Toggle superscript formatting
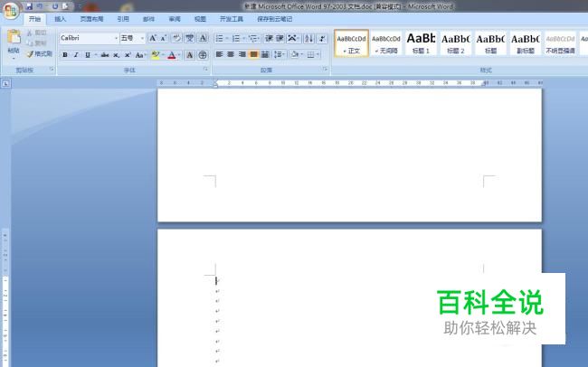Image resolution: width=588 pixels, height=367 pixels. click(128, 55)
